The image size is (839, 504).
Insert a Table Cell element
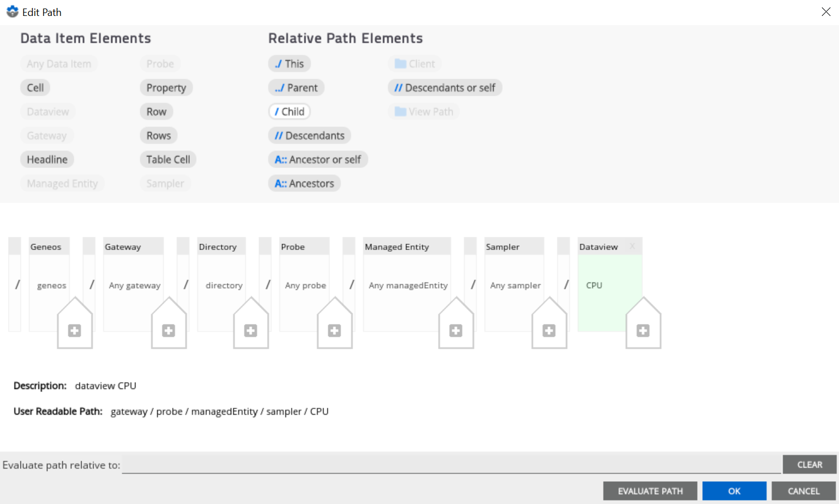pos(168,159)
